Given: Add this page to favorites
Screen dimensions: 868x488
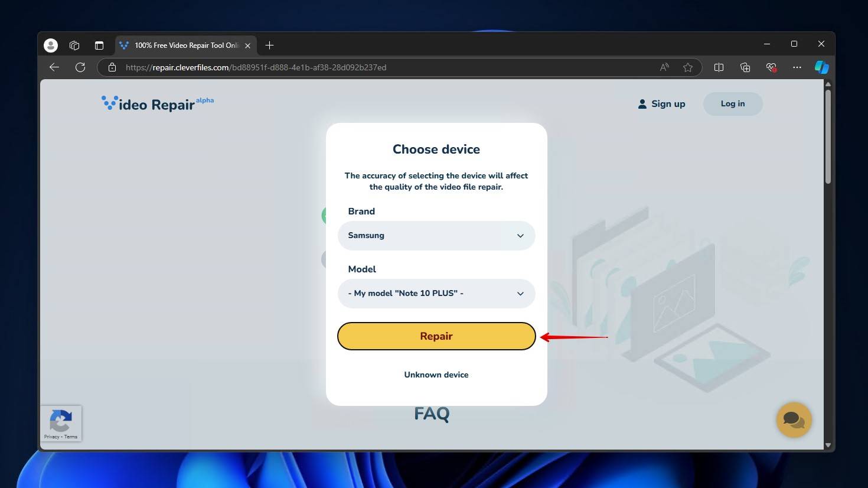Looking at the screenshot, I should [688, 67].
